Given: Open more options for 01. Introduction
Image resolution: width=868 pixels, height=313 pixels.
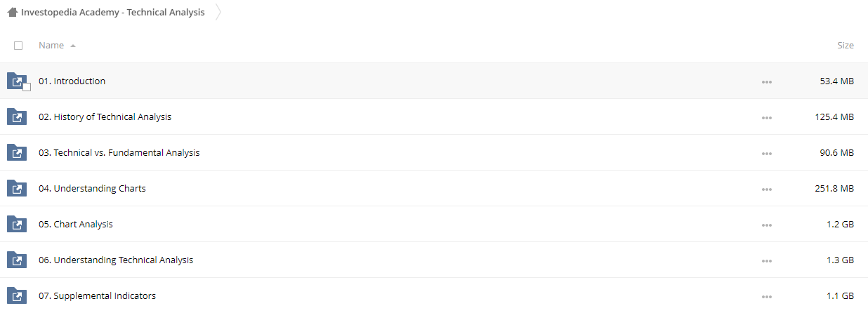Looking at the screenshot, I should [766, 81].
